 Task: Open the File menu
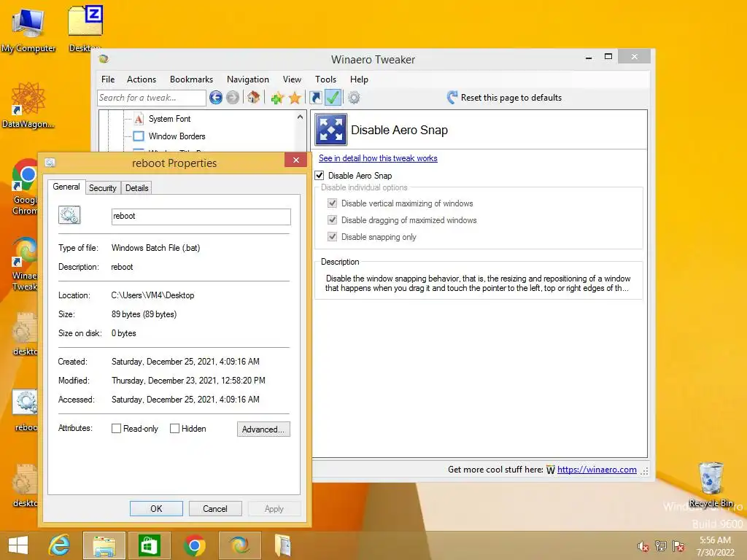(x=108, y=79)
